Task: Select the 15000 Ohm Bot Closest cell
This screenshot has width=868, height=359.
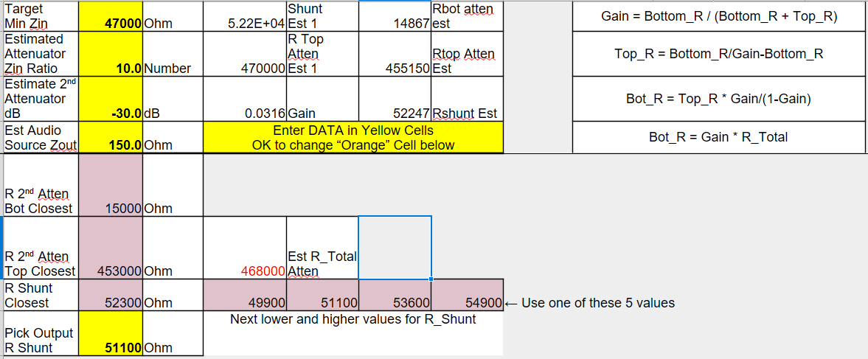Action: pos(111,185)
